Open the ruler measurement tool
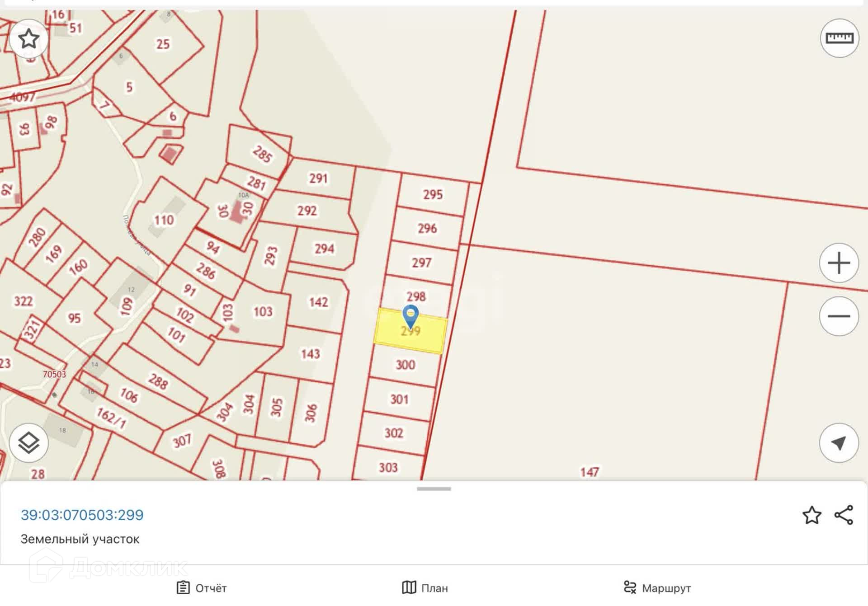Image resolution: width=868 pixels, height=606 pixels. (839, 38)
